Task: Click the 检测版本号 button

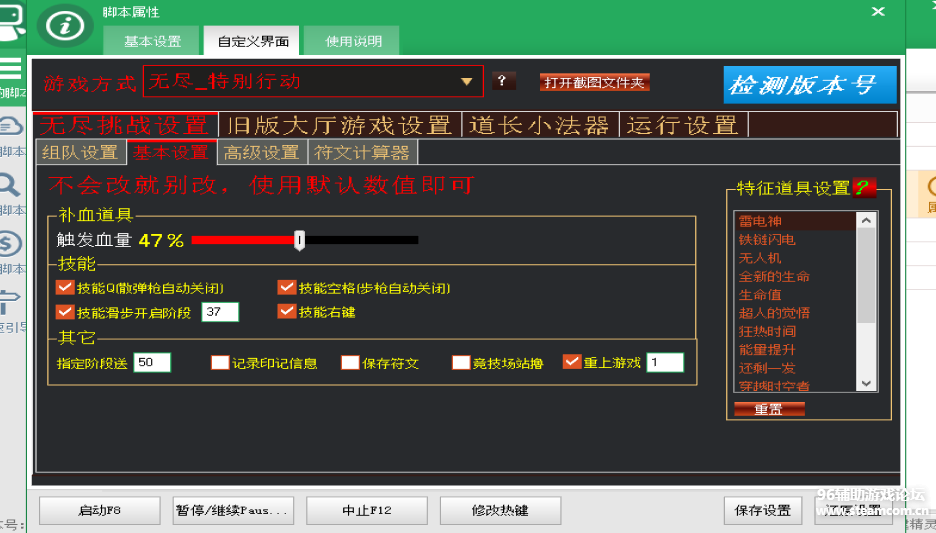Action: 809,85
